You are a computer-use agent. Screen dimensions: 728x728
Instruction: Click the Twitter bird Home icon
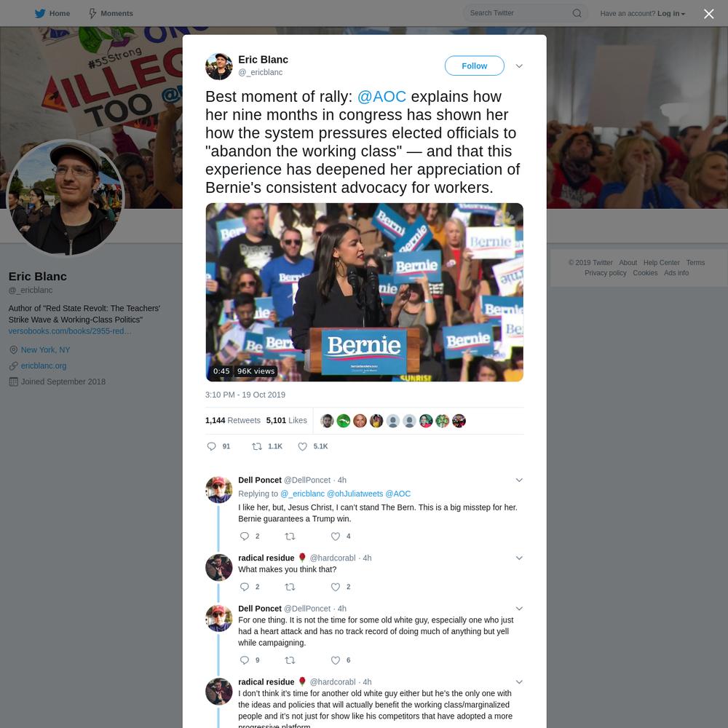(40, 13)
